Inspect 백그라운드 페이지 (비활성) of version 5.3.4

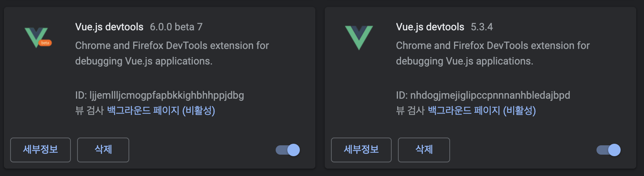pyautogui.click(x=482, y=110)
